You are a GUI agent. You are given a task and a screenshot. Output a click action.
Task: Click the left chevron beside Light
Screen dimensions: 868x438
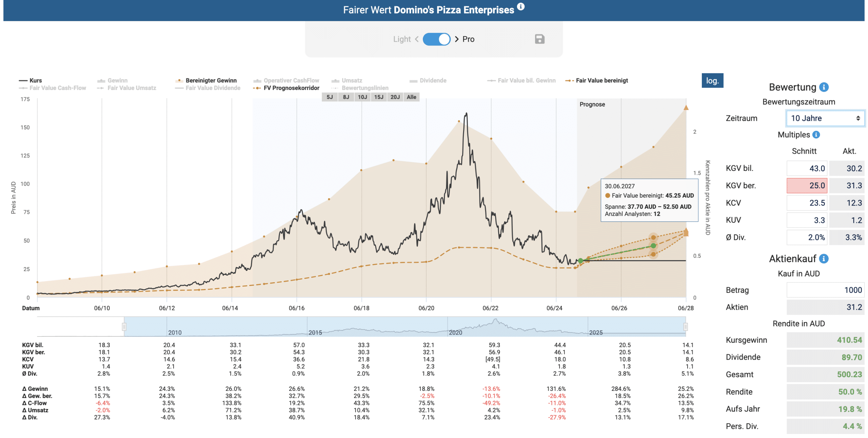click(417, 39)
